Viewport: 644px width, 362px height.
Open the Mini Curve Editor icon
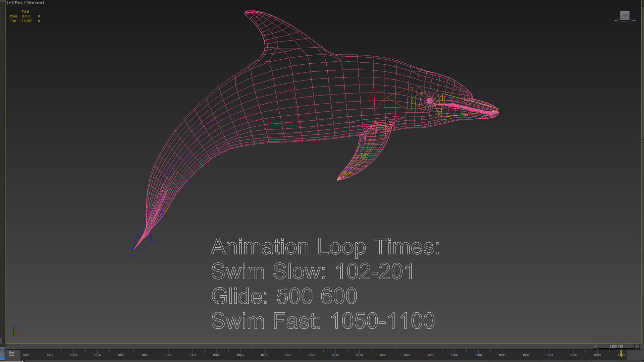pyautogui.click(x=12, y=353)
